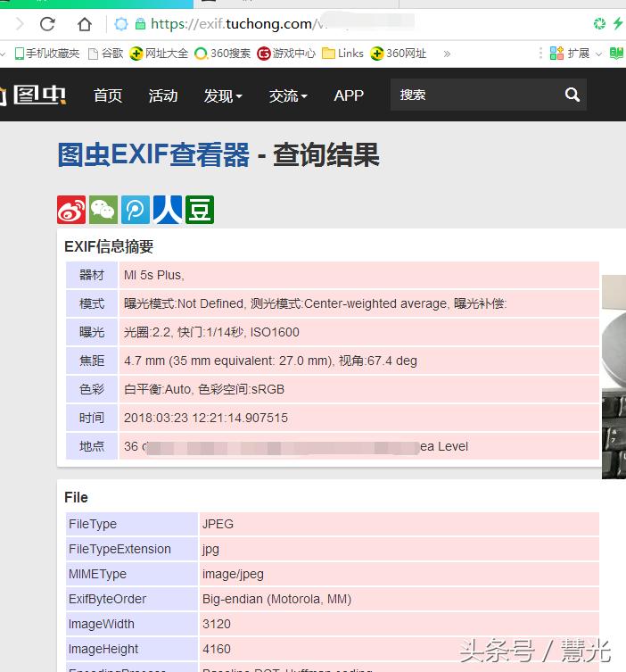Focus the 搜索 search field
The width and height of the screenshot is (626, 672).
(x=474, y=95)
